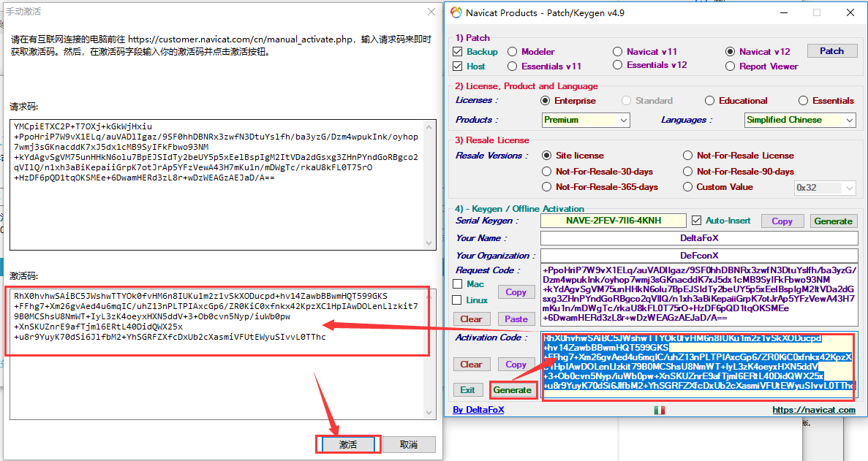Click the 激活码 box scroll-down arrow
868x461 pixels.
pos(429,413)
